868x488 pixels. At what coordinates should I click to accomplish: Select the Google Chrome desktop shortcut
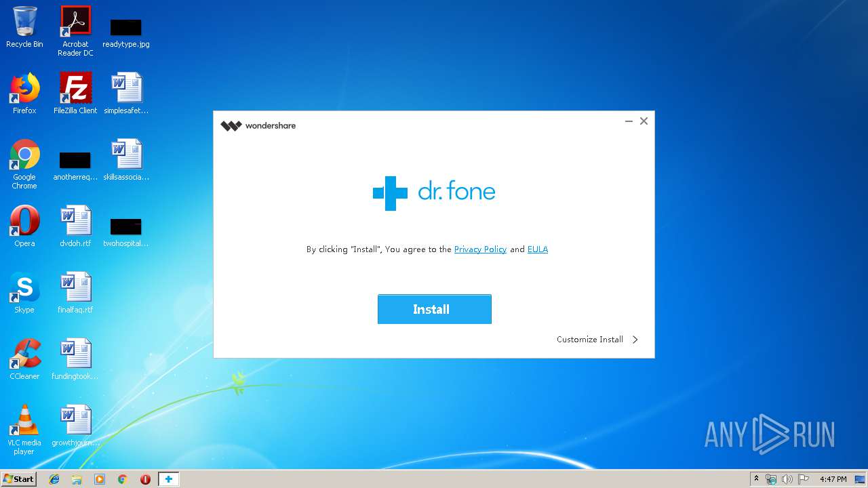pyautogui.click(x=24, y=164)
